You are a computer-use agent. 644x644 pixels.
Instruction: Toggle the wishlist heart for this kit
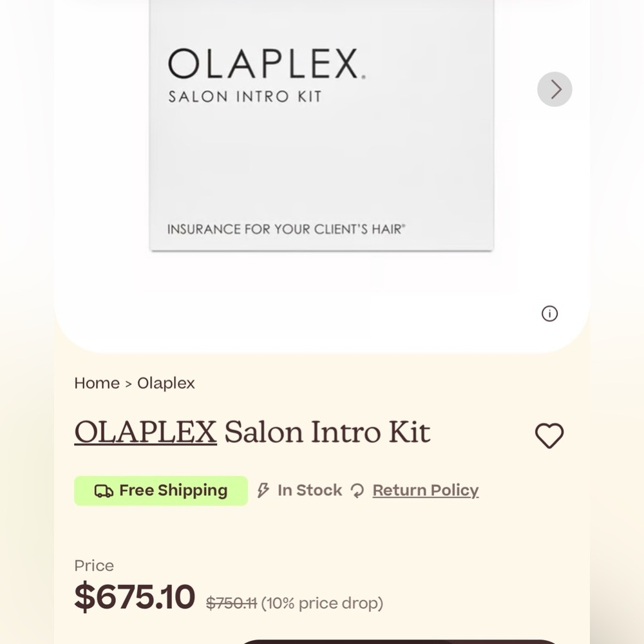(x=549, y=435)
